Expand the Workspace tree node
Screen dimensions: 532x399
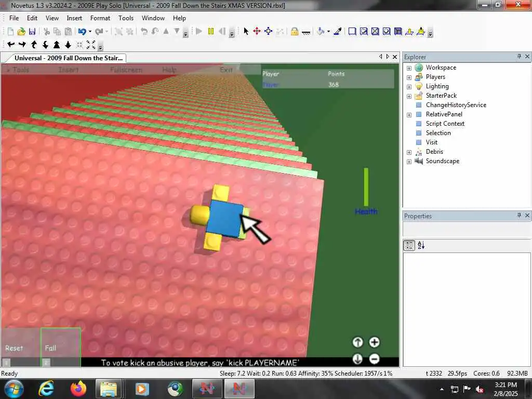point(409,68)
